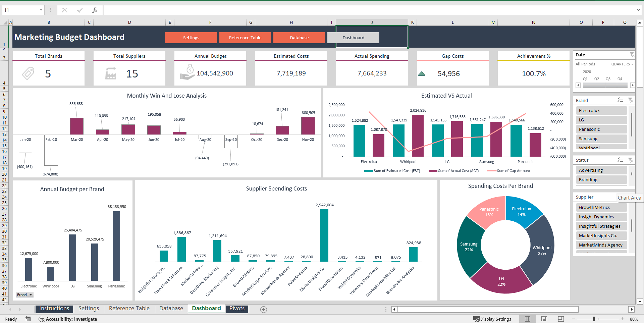This screenshot has width=644, height=324.
Task: Clear filter on the Status slicer
Action: tap(630, 160)
